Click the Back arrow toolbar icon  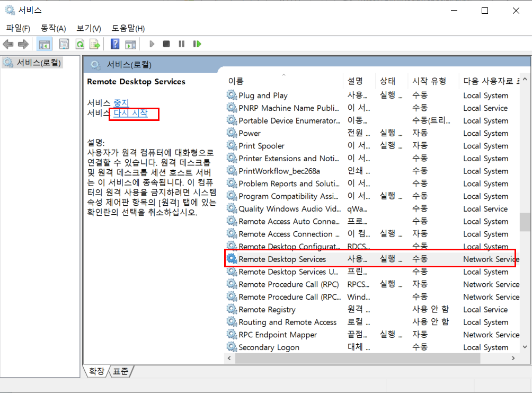point(8,44)
